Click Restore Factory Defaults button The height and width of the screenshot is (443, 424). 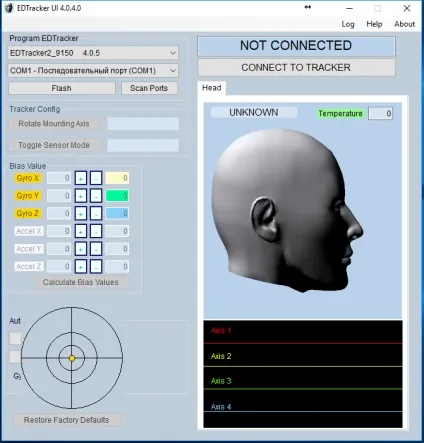(67, 420)
